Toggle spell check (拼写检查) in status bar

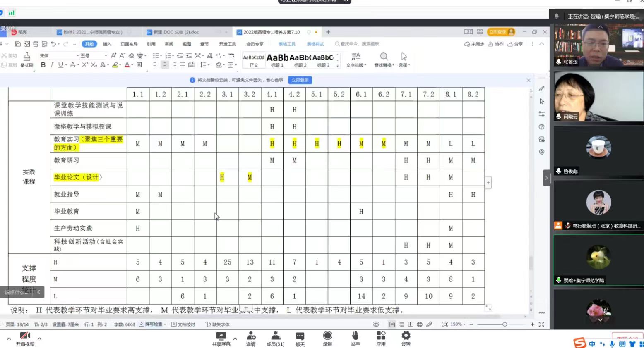point(152,324)
